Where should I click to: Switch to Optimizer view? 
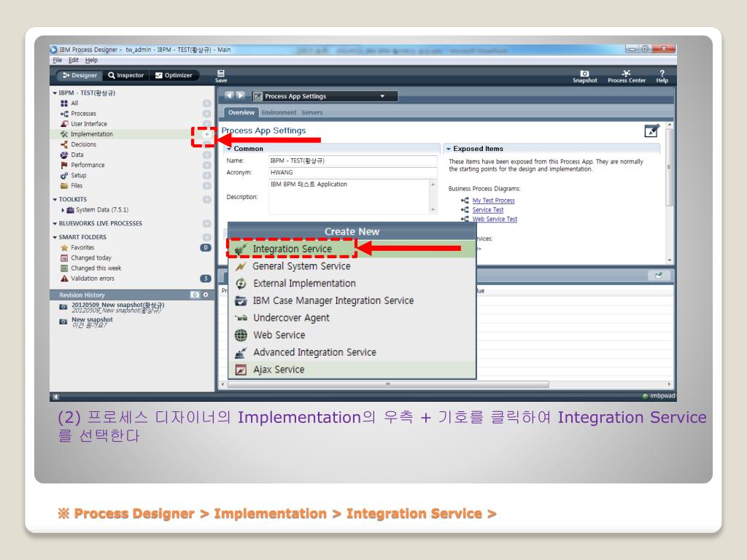174,75
